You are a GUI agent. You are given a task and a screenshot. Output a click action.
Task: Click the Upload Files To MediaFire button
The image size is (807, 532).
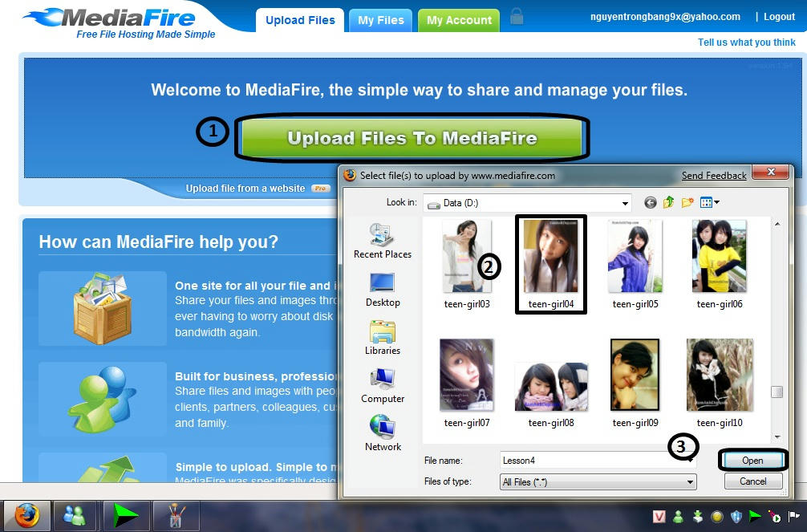tap(412, 138)
